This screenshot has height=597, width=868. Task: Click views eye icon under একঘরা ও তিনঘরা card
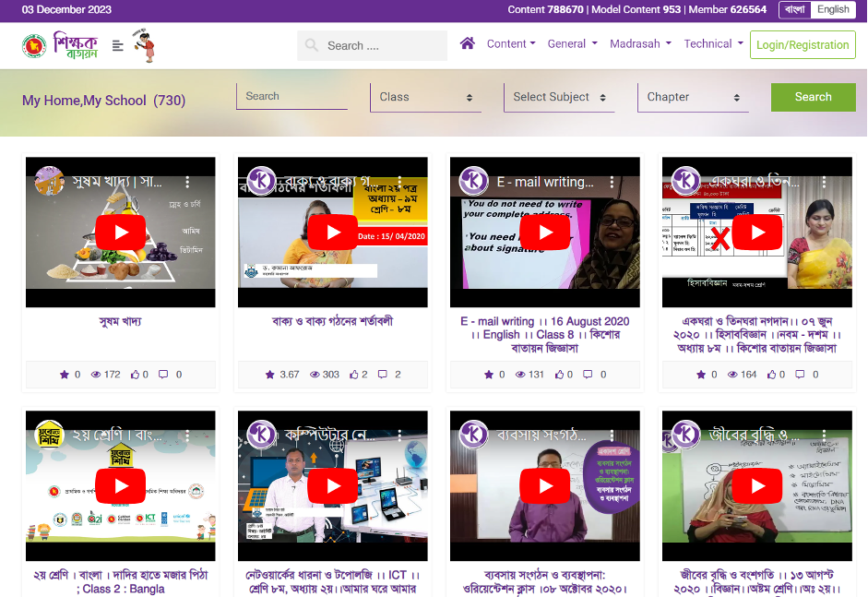pyautogui.click(x=732, y=375)
